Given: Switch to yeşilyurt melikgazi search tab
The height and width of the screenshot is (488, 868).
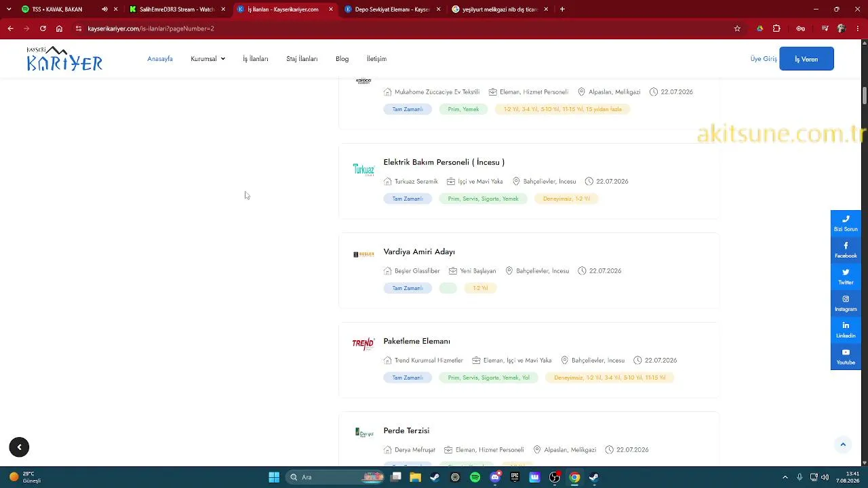Looking at the screenshot, I should [x=500, y=9].
